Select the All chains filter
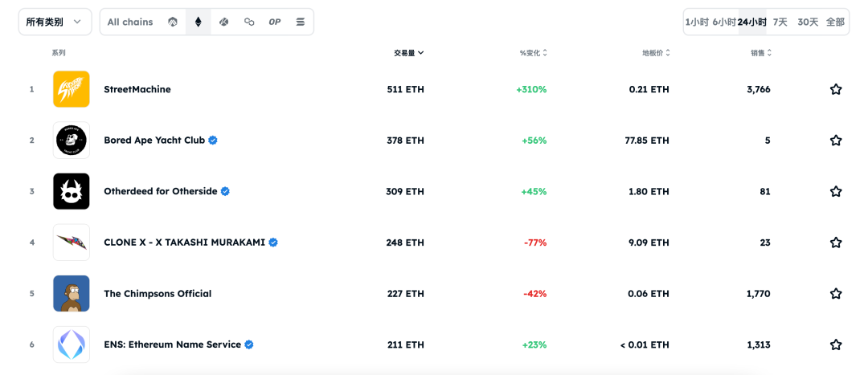The height and width of the screenshot is (375, 868). pyautogui.click(x=130, y=22)
